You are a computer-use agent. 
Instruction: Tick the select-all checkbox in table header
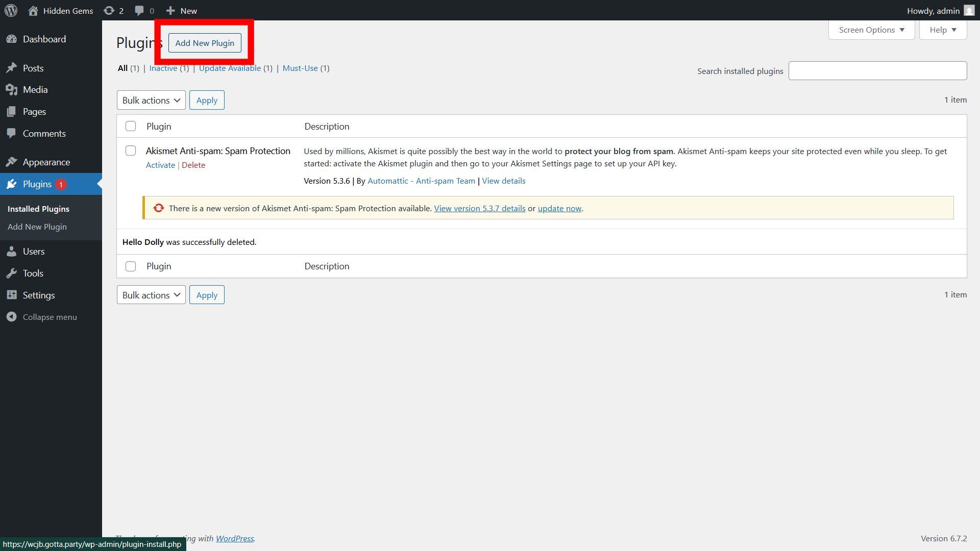pos(131,126)
